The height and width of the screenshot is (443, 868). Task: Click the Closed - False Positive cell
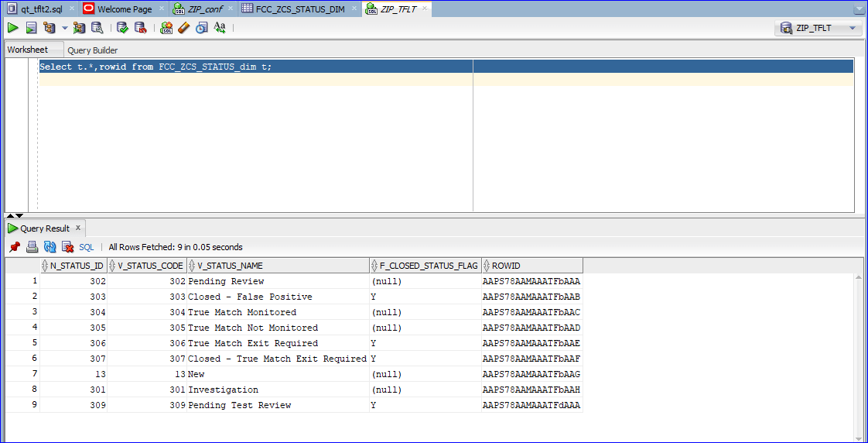(278, 297)
